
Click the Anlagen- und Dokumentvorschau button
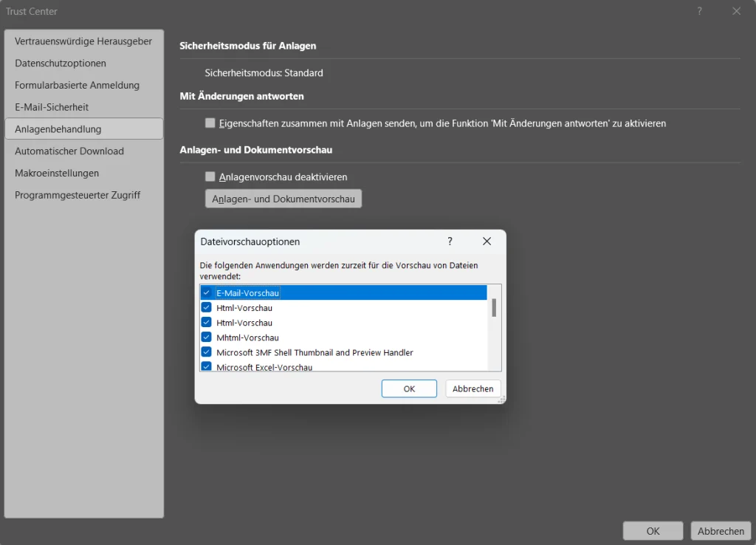(283, 198)
